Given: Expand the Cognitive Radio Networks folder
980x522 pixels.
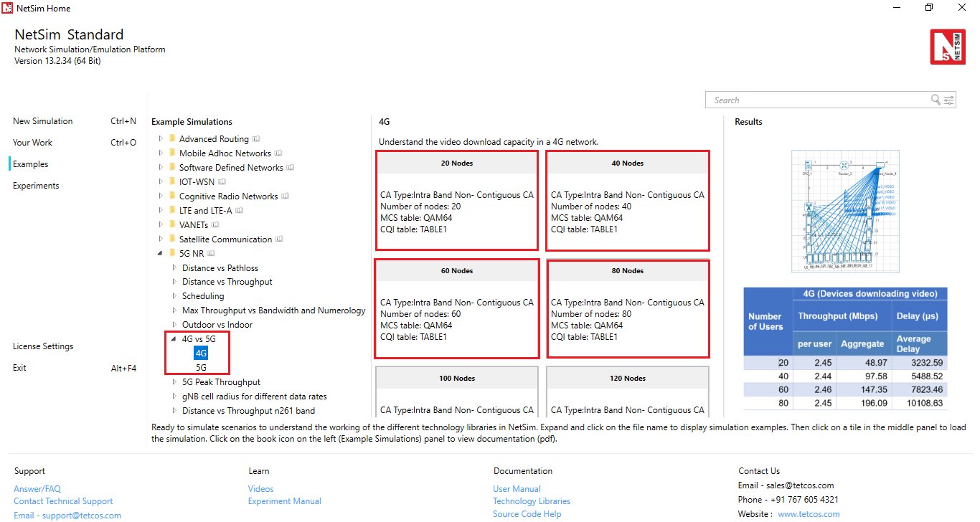Looking at the screenshot, I should [x=161, y=196].
